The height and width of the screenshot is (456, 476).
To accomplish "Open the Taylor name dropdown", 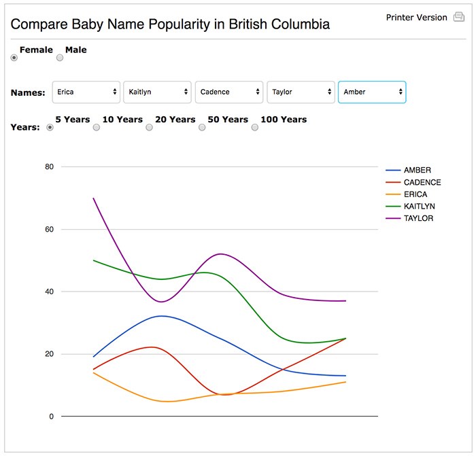I will tap(301, 92).
